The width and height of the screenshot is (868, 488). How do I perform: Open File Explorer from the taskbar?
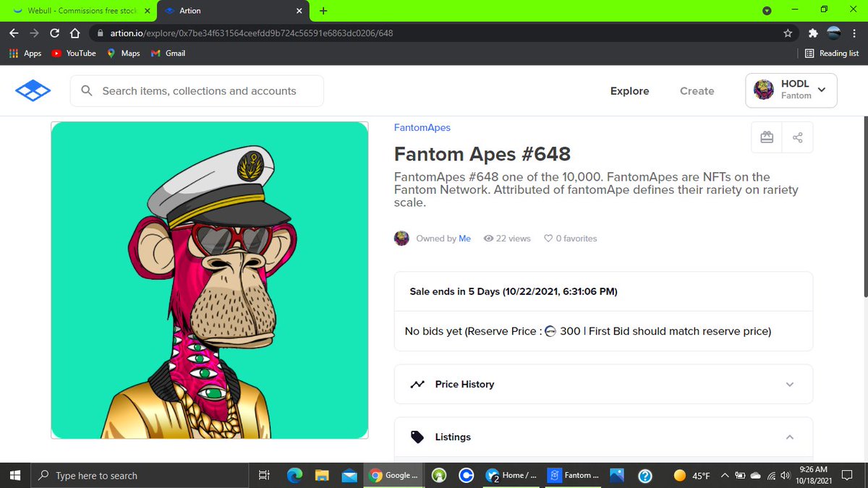pos(322,475)
